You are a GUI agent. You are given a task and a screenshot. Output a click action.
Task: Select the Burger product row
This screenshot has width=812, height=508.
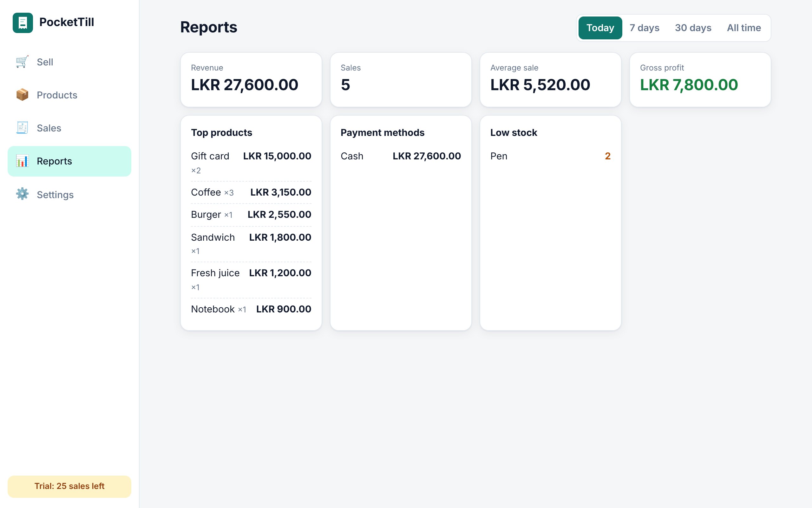pyautogui.click(x=251, y=215)
